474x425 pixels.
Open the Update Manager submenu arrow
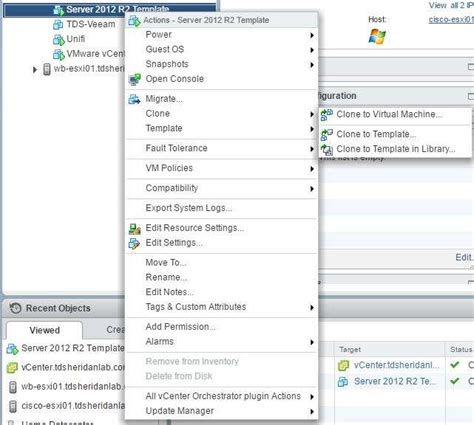[x=312, y=412]
